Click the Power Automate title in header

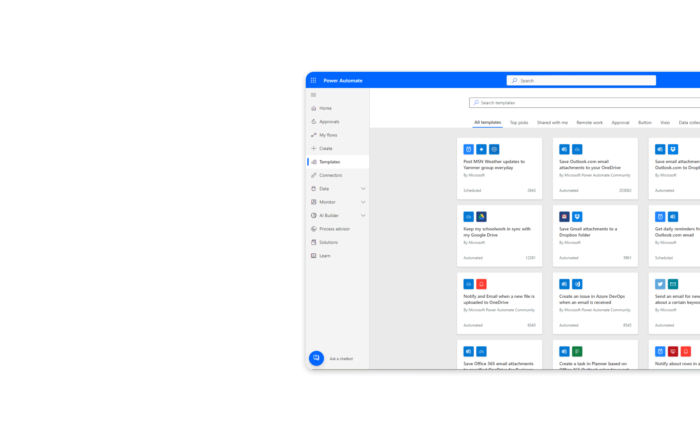[343, 81]
